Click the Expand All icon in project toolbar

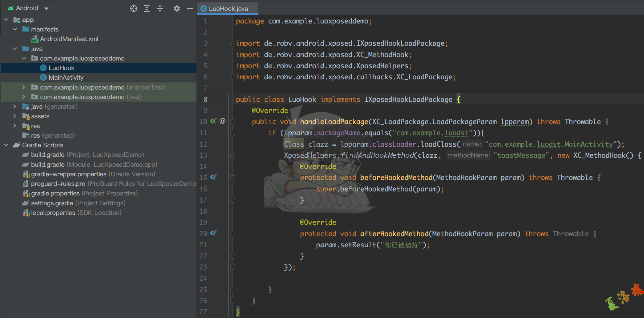coord(147,9)
